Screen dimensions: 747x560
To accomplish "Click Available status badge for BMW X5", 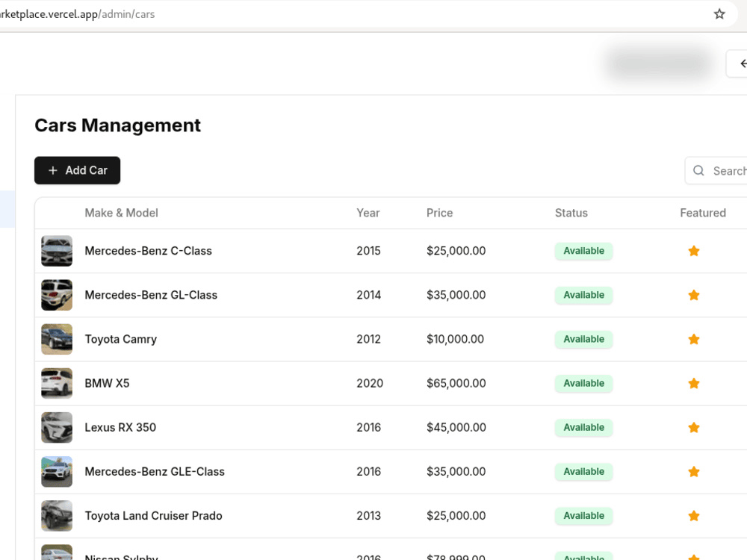I will [x=583, y=383].
